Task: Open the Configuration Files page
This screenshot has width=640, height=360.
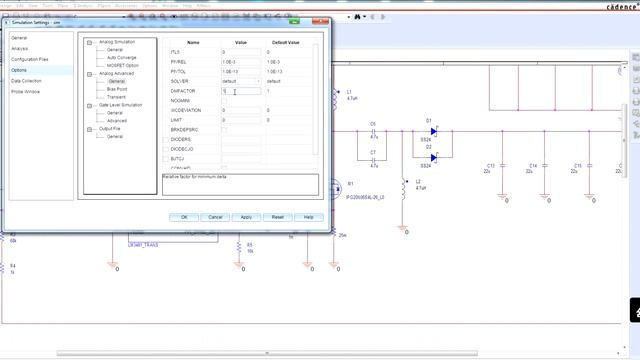Action: [x=29, y=60]
